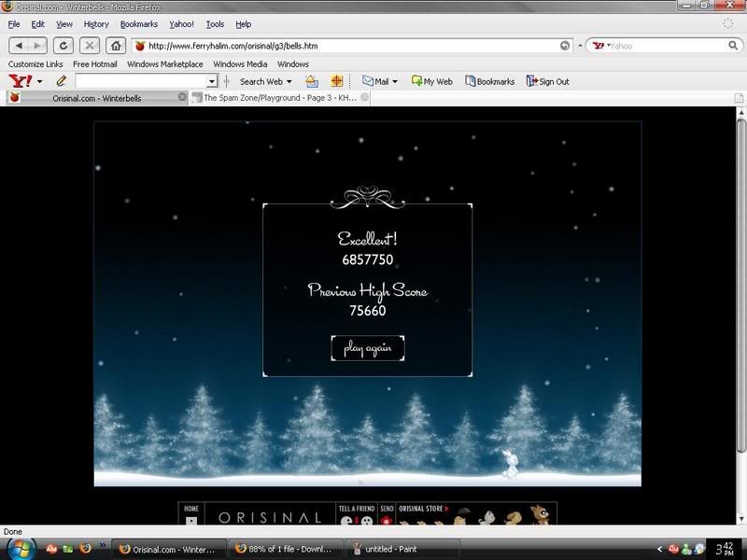Click the envelope icon after Search Web
This screenshot has height=560, width=747.
(312, 81)
